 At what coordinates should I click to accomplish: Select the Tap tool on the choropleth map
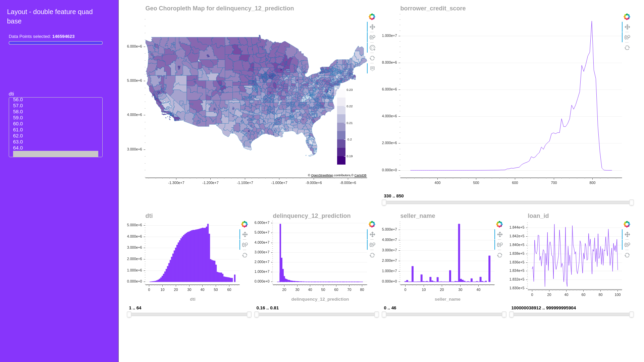click(x=372, y=48)
